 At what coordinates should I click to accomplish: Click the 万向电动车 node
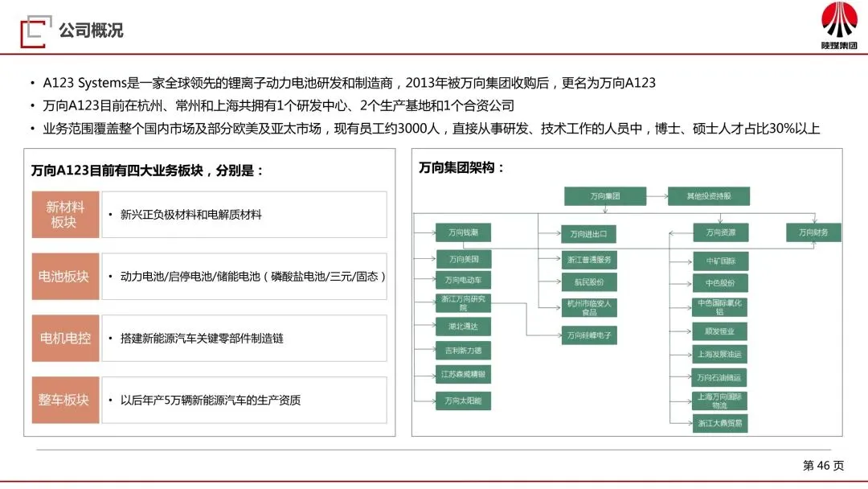coord(464,280)
